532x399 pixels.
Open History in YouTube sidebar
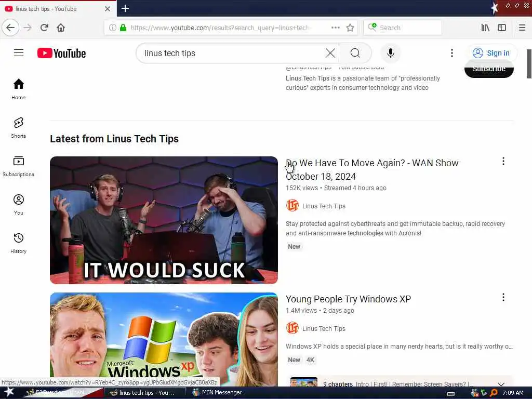tap(19, 243)
